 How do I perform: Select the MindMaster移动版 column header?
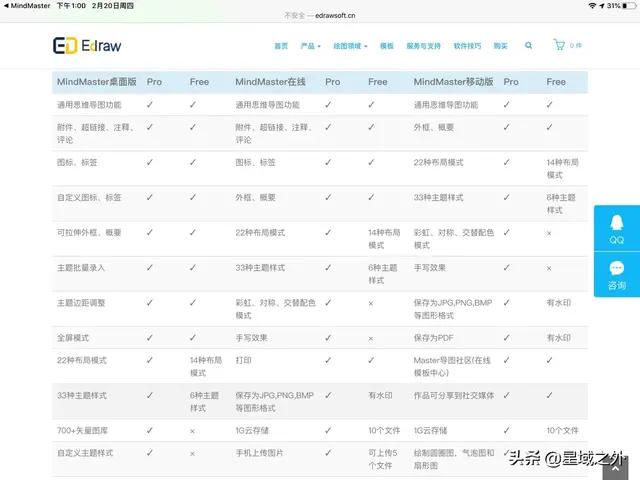click(453, 82)
